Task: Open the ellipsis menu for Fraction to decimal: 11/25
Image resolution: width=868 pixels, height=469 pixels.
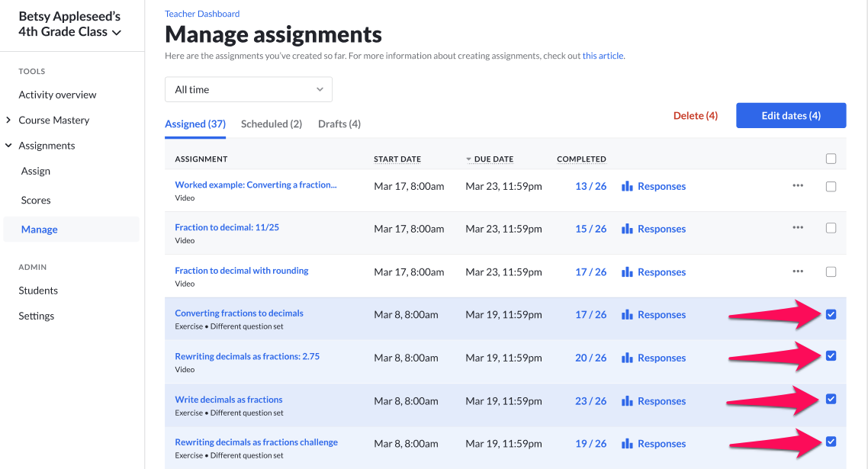Action: (798, 228)
